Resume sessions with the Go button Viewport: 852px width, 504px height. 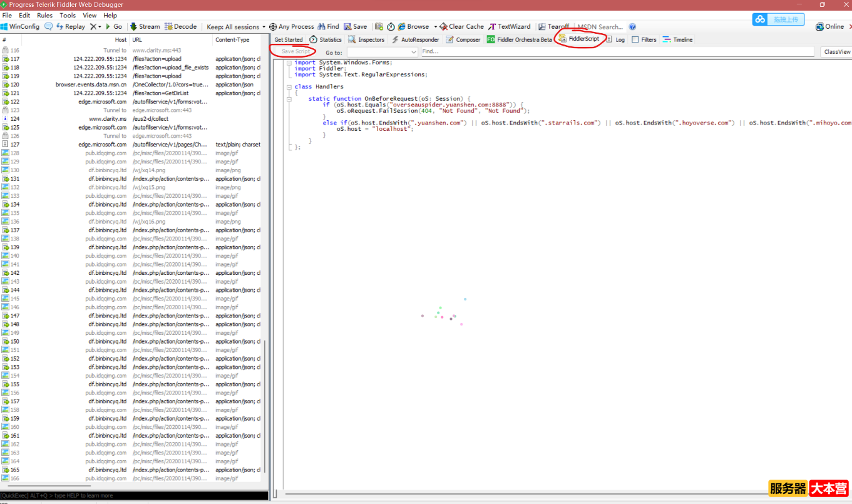coord(113,27)
